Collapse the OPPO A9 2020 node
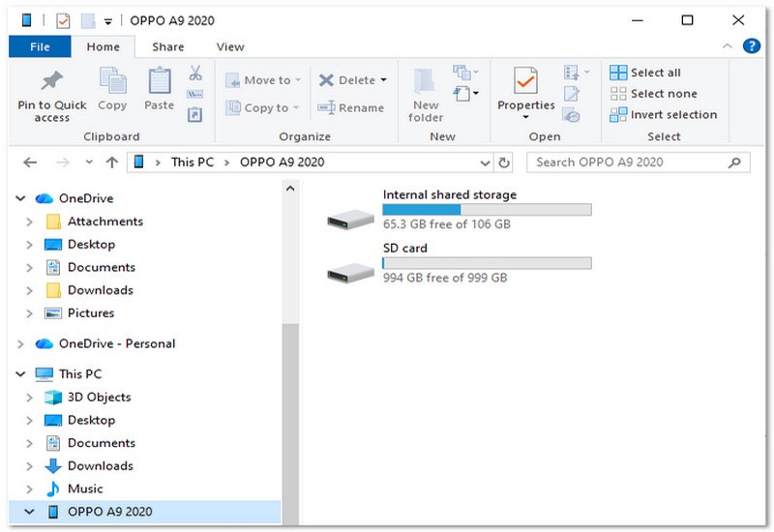Viewport: 774px width, 532px height. (x=29, y=512)
